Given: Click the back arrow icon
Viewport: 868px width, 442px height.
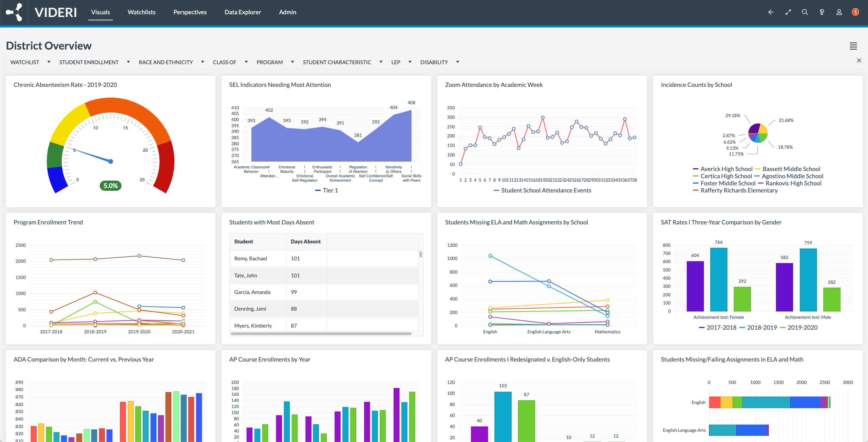Looking at the screenshot, I should click(771, 12).
